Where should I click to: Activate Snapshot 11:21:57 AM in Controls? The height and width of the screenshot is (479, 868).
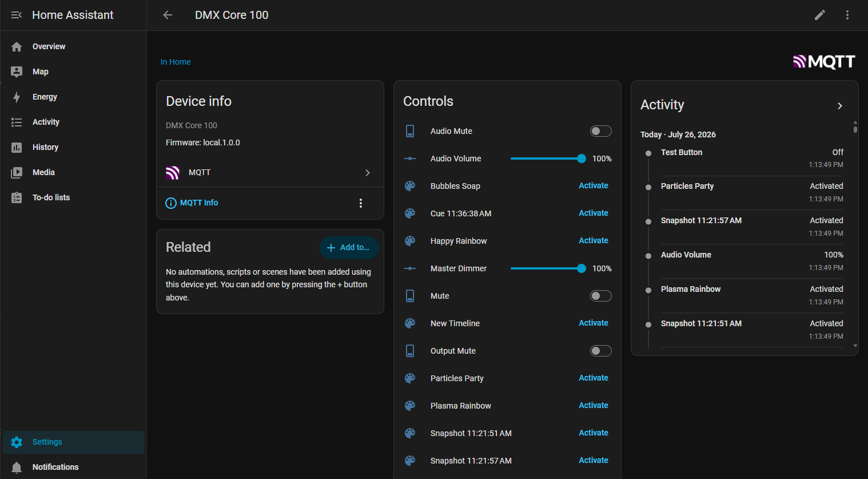tap(594, 460)
